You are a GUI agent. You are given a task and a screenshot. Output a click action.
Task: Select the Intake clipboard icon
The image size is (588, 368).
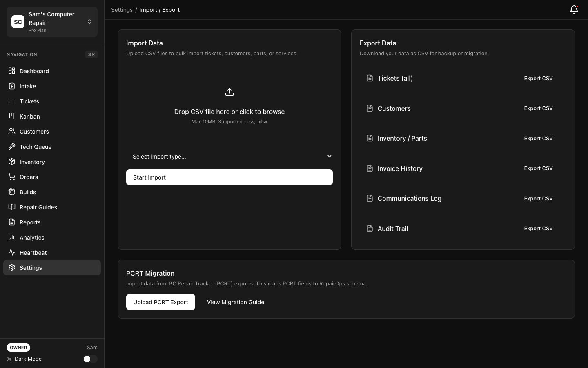click(x=11, y=86)
